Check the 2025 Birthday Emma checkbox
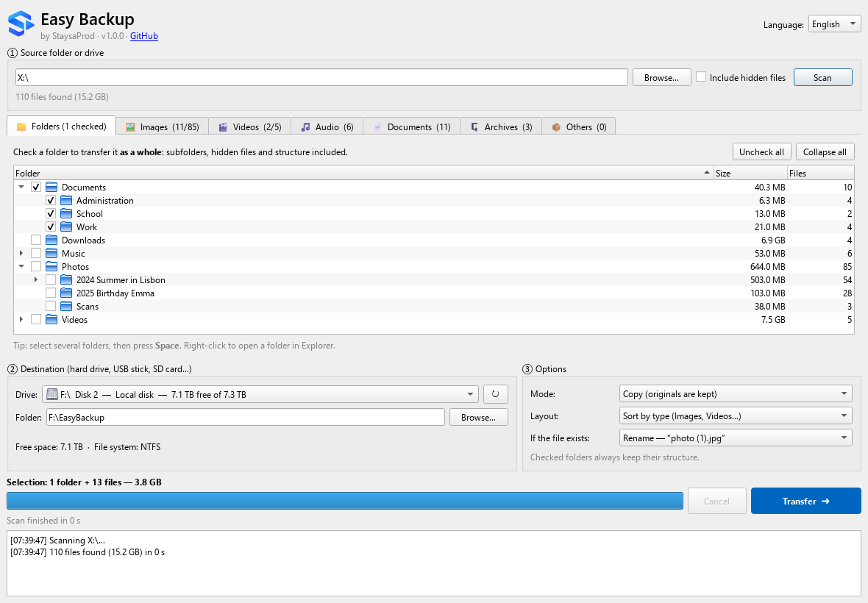 [50, 293]
